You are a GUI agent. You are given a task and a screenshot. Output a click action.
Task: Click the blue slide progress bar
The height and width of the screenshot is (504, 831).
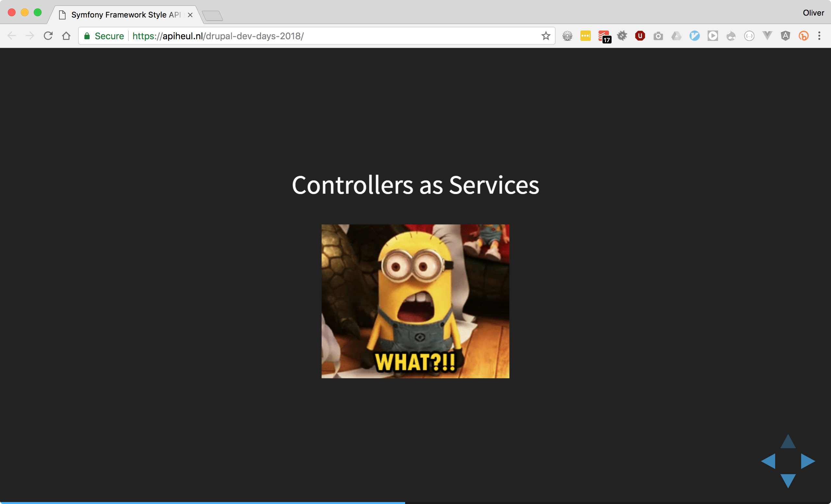pyautogui.click(x=202, y=503)
